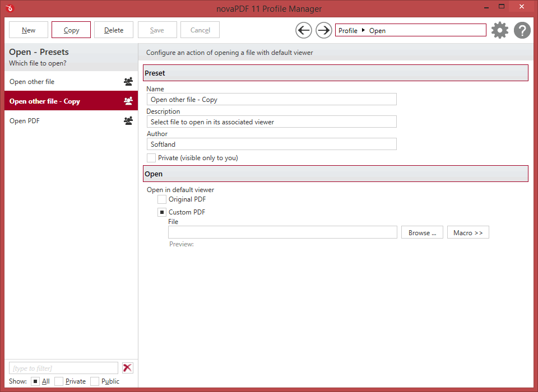Viewport: 538px width, 392px height.
Task: Toggle Private (visible only to you) checkbox
Action: [151, 158]
